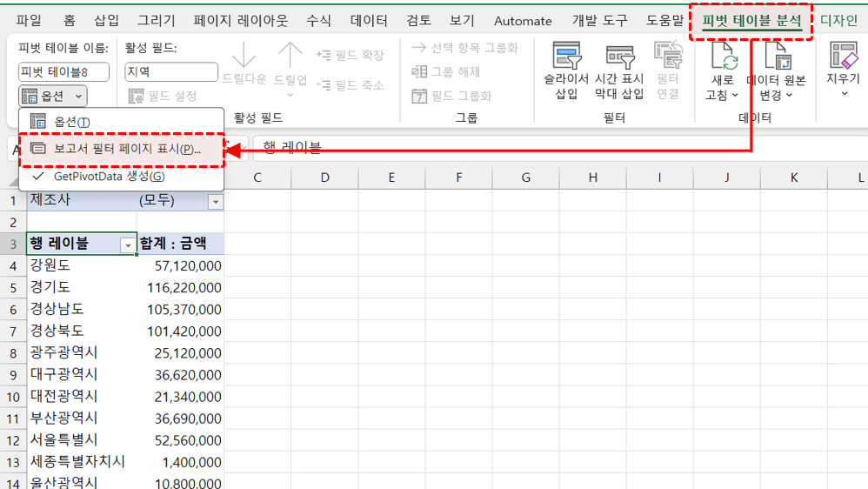Image resolution: width=868 pixels, height=489 pixels.
Task: Expand the 새로 고침 dropdown arrow
Action: [x=735, y=95]
